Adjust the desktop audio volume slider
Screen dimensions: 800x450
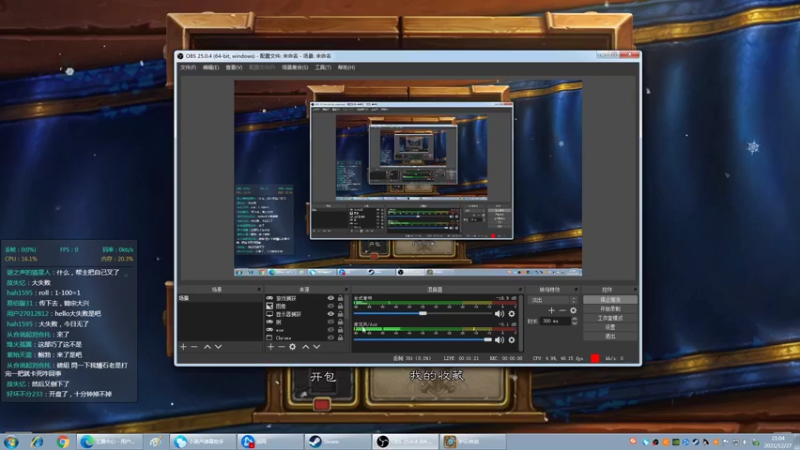(x=423, y=313)
